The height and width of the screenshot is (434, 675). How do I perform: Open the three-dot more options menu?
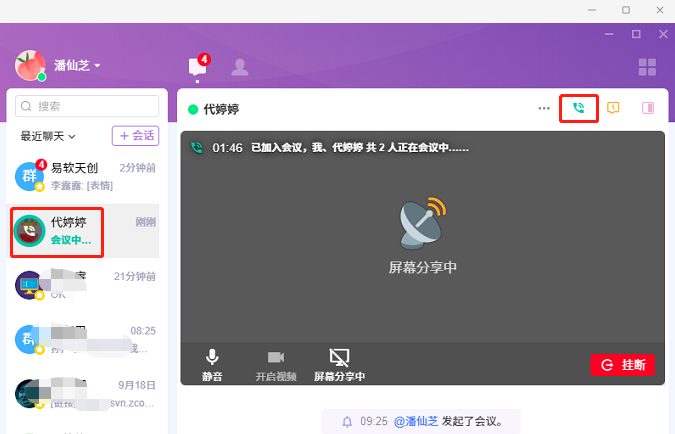(544, 108)
